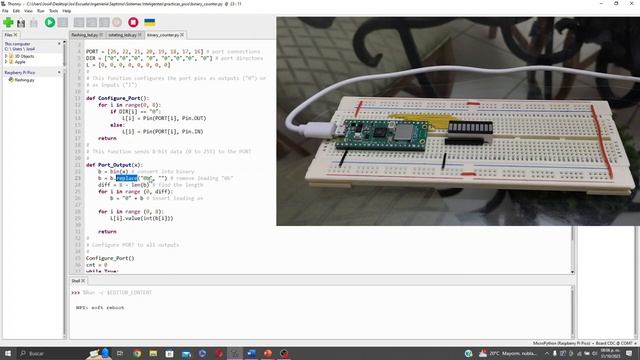
Task: Open the File menu
Action: tap(5, 11)
